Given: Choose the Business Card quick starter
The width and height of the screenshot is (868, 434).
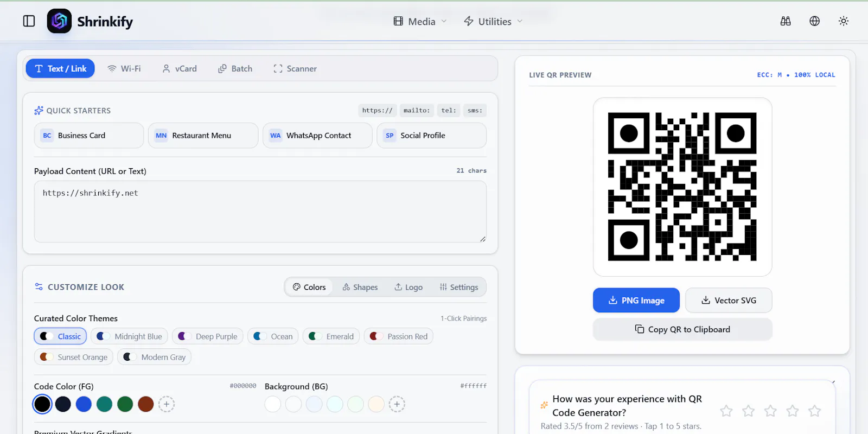Looking at the screenshot, I should [x=89, y=136].
